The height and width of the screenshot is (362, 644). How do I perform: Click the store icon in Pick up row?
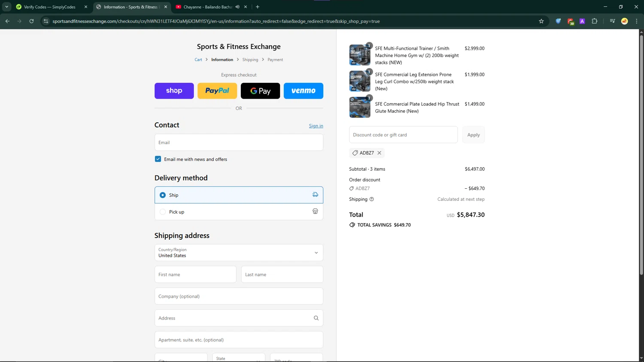(315, 211)
